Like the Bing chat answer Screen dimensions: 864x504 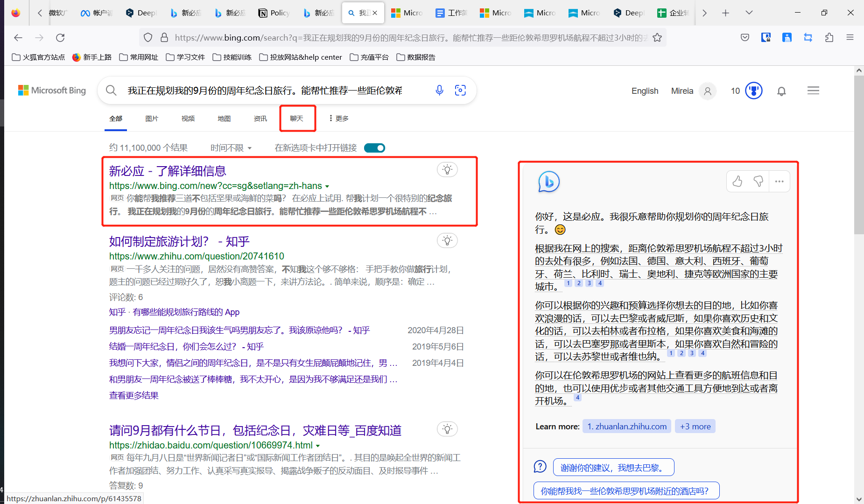point(738,182)
